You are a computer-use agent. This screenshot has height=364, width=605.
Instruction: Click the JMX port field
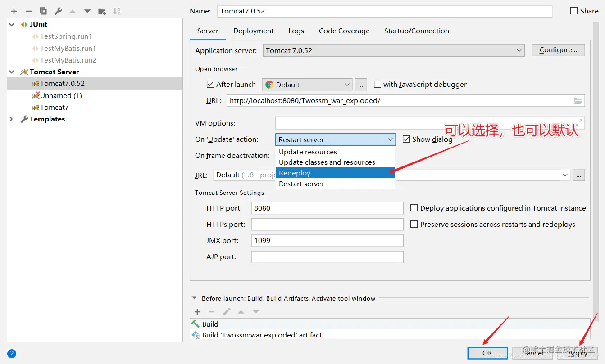(328, 240)
